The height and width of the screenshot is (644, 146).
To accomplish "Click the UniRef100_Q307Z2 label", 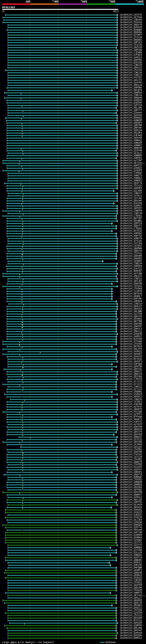I will point(131,268).
